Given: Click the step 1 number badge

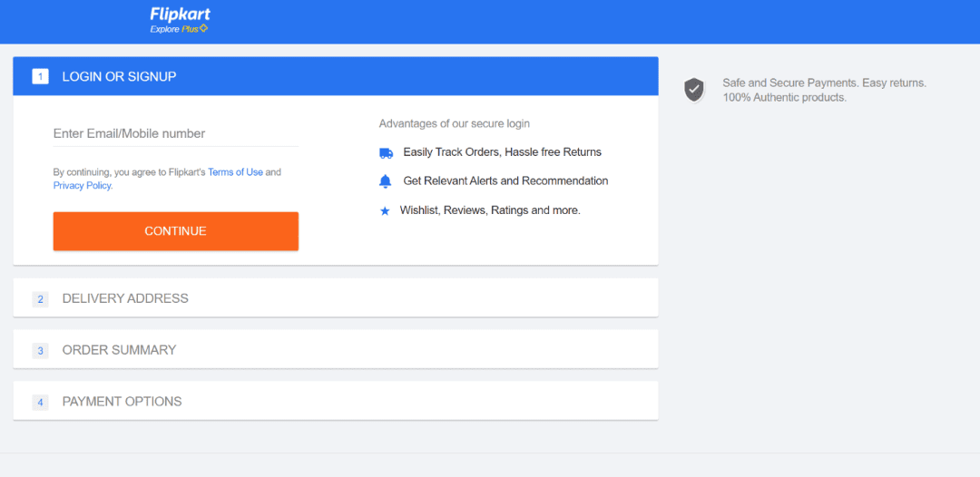Looking at the screenshot, I should pyautogui.click(x=41, y=77).
